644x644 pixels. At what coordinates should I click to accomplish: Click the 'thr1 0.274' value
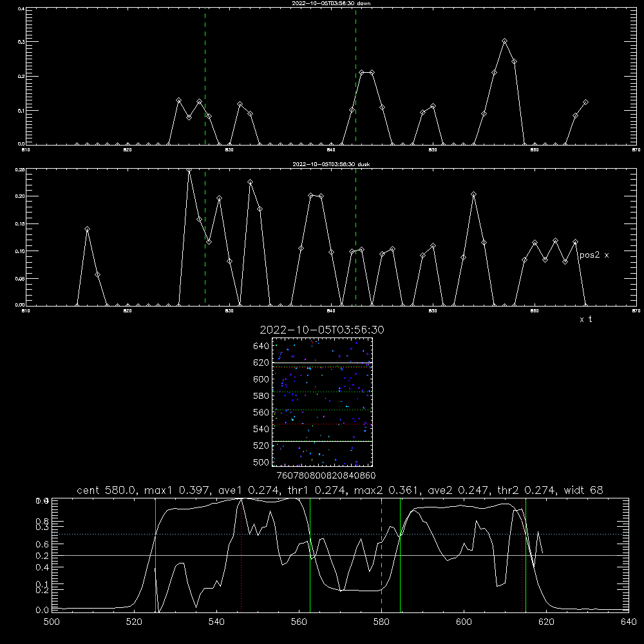coord(316,490)
